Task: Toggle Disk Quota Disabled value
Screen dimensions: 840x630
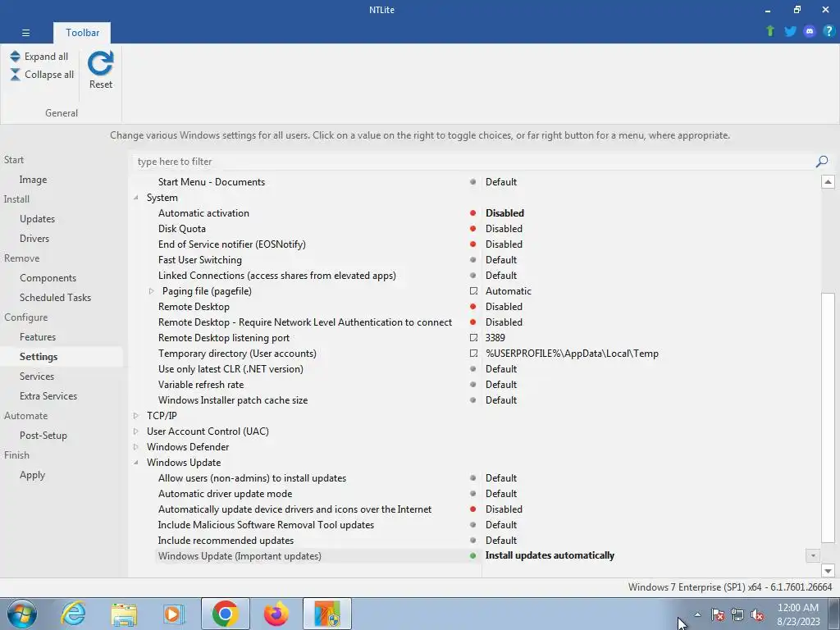Action: 504,228
